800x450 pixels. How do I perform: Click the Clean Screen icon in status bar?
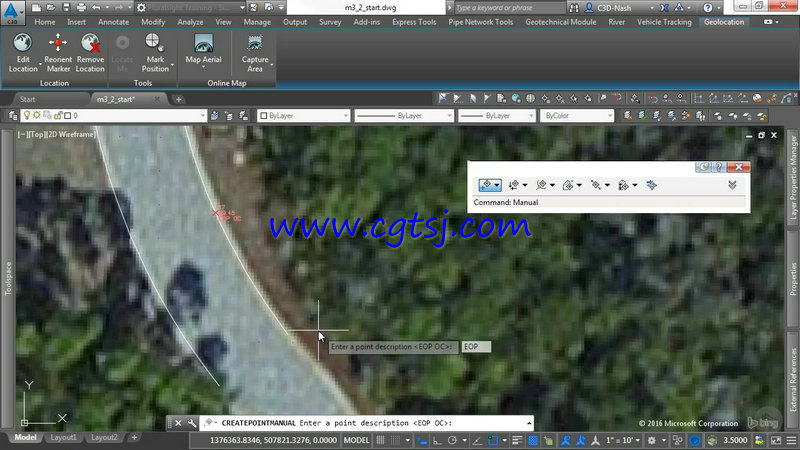coord(776,440)
